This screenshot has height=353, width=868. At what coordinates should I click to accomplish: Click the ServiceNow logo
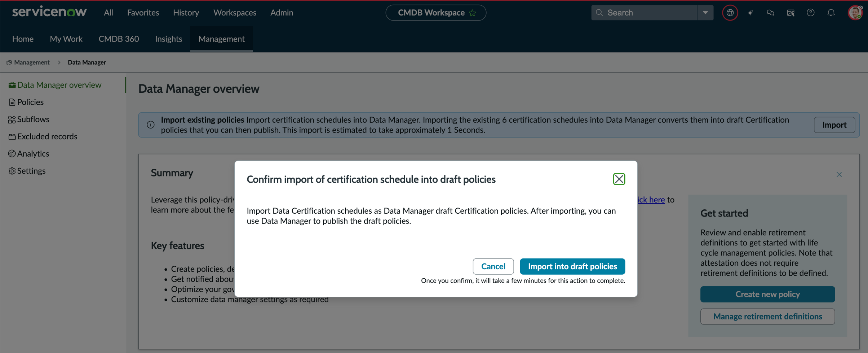pyautogui.click(x=49, y=12)
